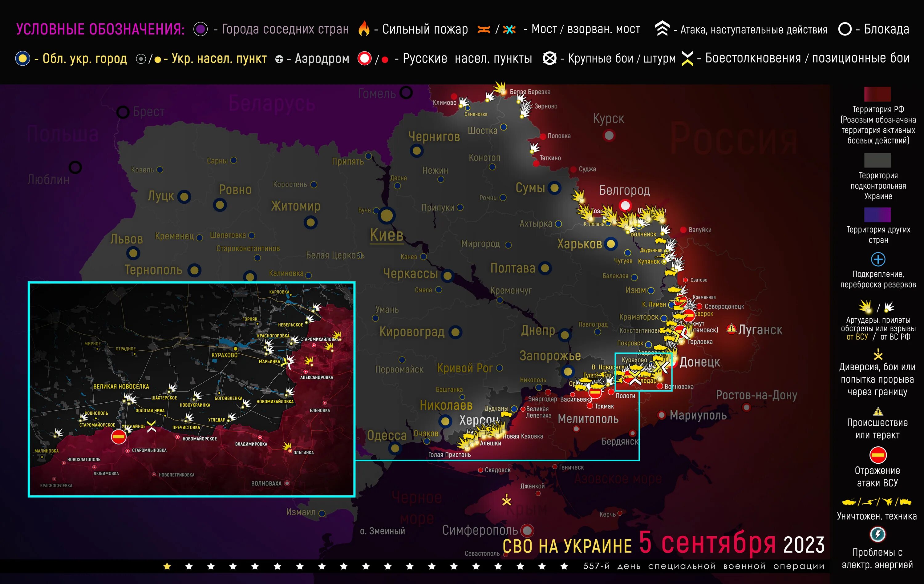
Task: Click the fire icon for 'Сильный пожар'
Action: pyautogui.click(x=364, y=28)
